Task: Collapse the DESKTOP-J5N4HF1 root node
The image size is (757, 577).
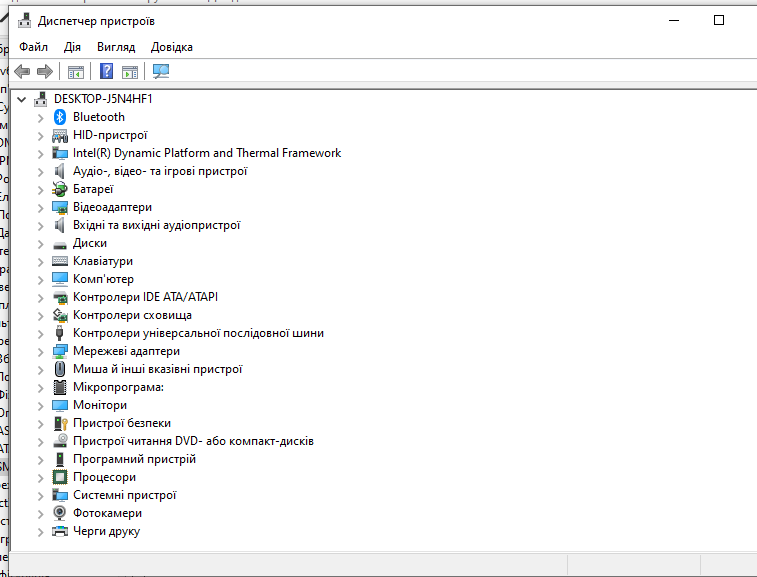Action: pyautogui.click(x=21, y=99)
